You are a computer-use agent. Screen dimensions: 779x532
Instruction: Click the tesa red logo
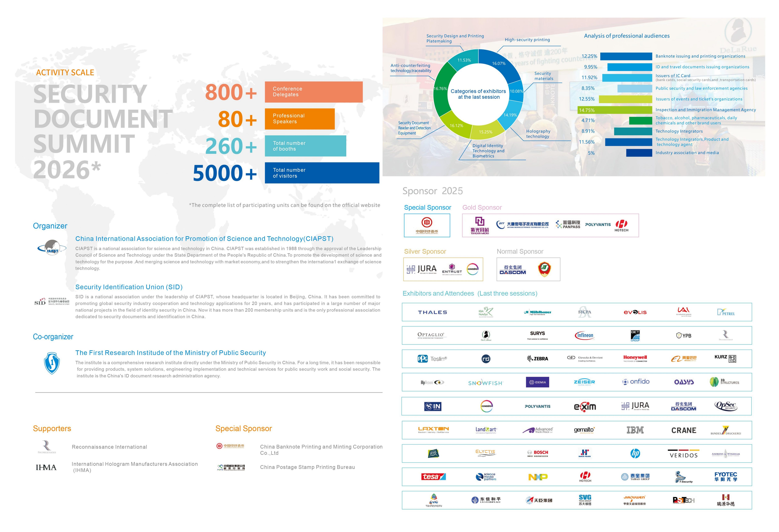tap(433, 477)
